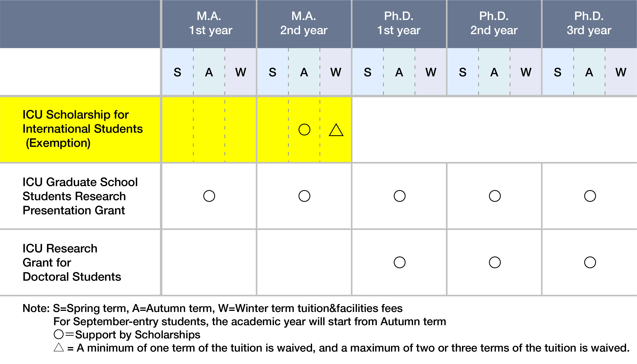
Task: Select Doctoral Research Grant circle under Ph.D. 3rd year
Action: [x=590, y=262]
